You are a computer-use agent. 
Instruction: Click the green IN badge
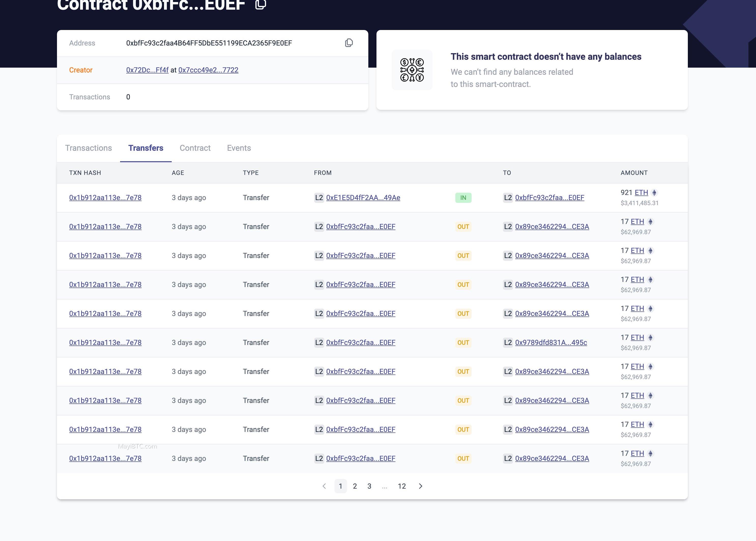(463, 198)
